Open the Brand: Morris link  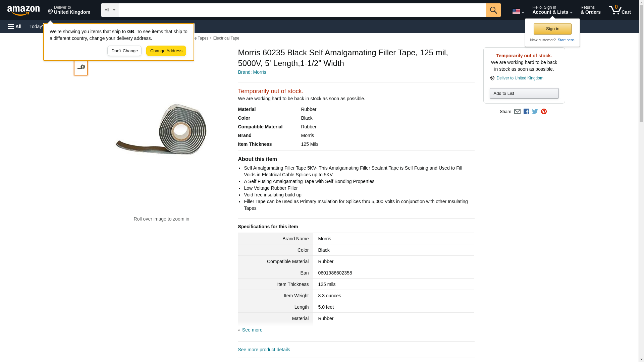[252, 72]
